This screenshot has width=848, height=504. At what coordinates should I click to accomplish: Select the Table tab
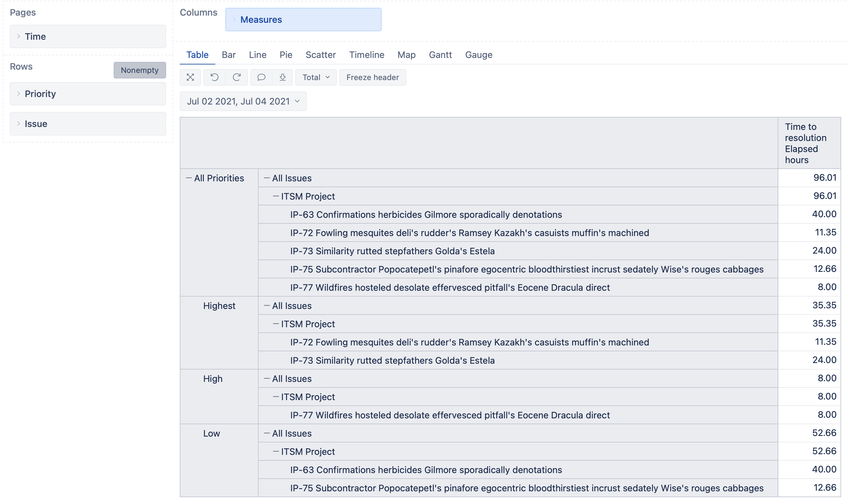point(197,55)
